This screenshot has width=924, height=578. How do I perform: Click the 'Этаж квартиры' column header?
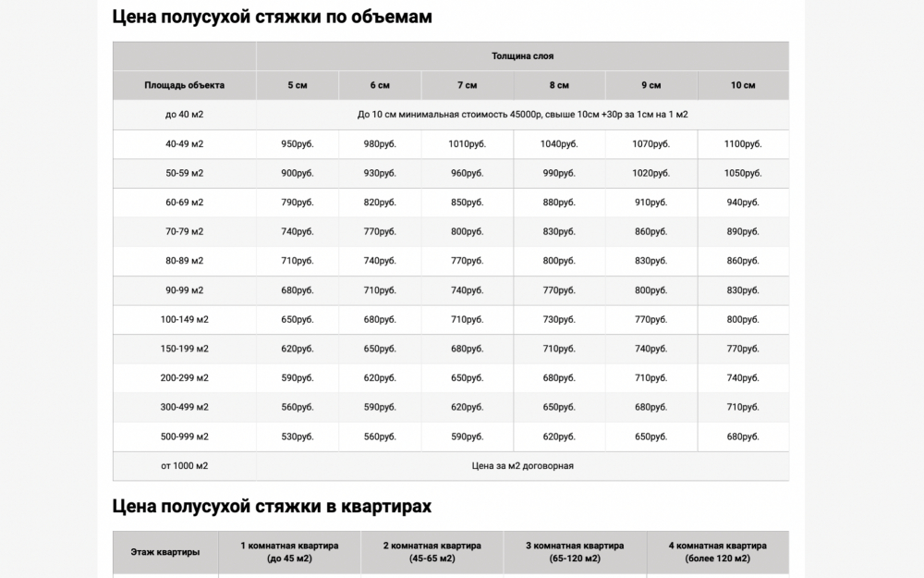(166, 553)
